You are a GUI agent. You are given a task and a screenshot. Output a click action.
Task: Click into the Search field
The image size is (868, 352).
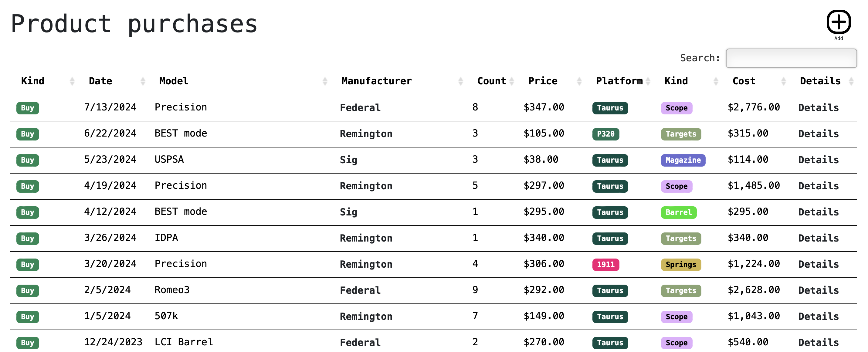[791, 58]
